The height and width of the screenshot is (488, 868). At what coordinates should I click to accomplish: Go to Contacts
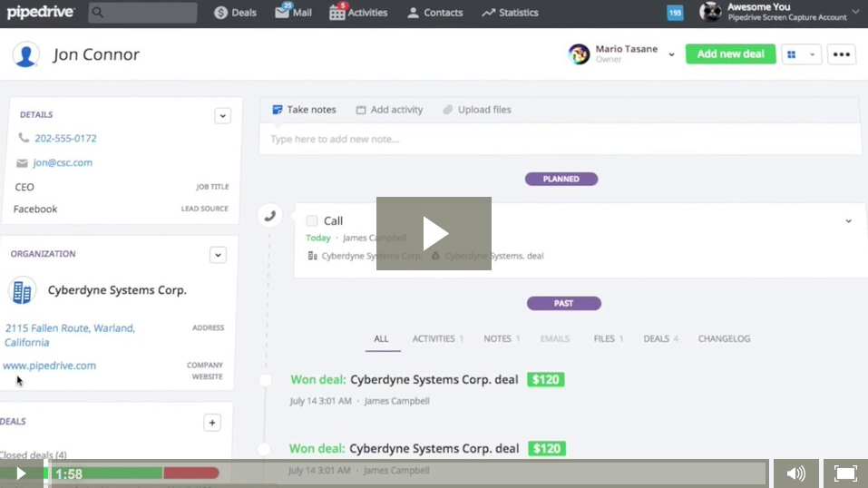click(435, 12)
